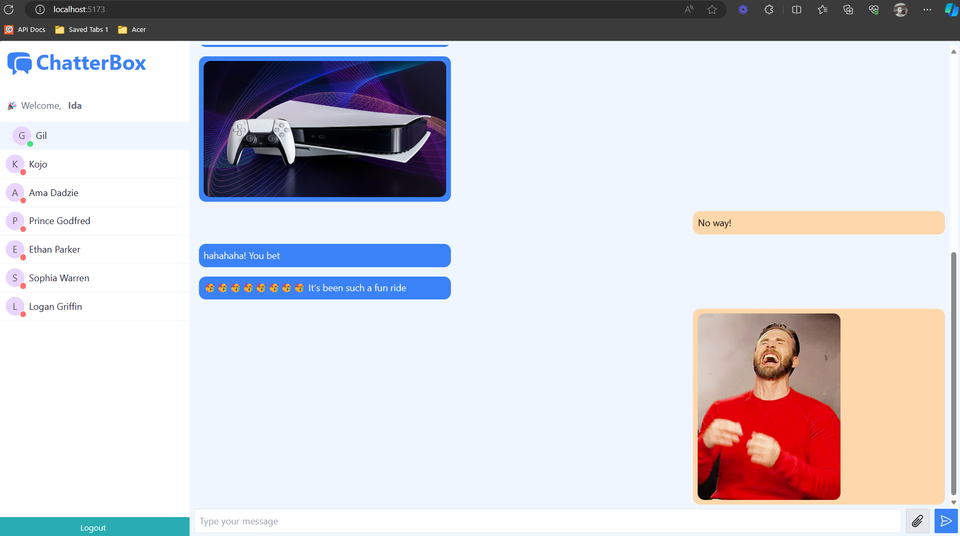Log out using the Logout button
This screenshot has height=536, width=960.
95,527
